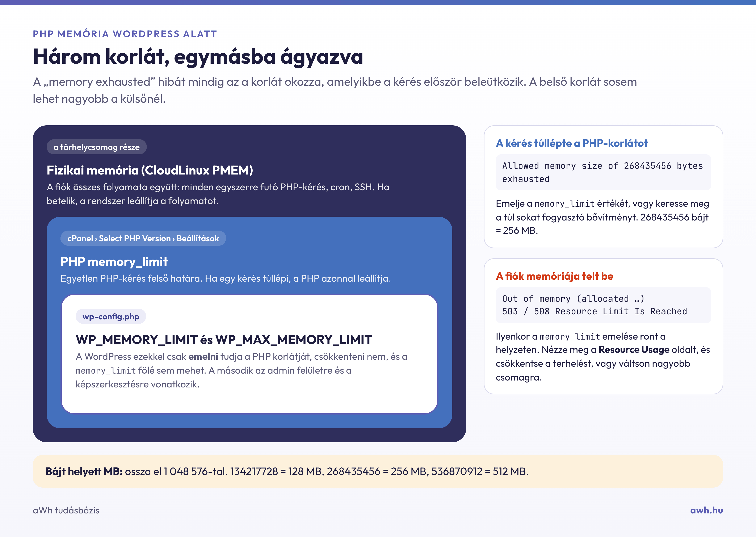Click the red heading 'A fiók memóriája telt be'
Image resolution: width=756 pixels, height=538 pixels.
pyautogui.click(x=554, y=276)
